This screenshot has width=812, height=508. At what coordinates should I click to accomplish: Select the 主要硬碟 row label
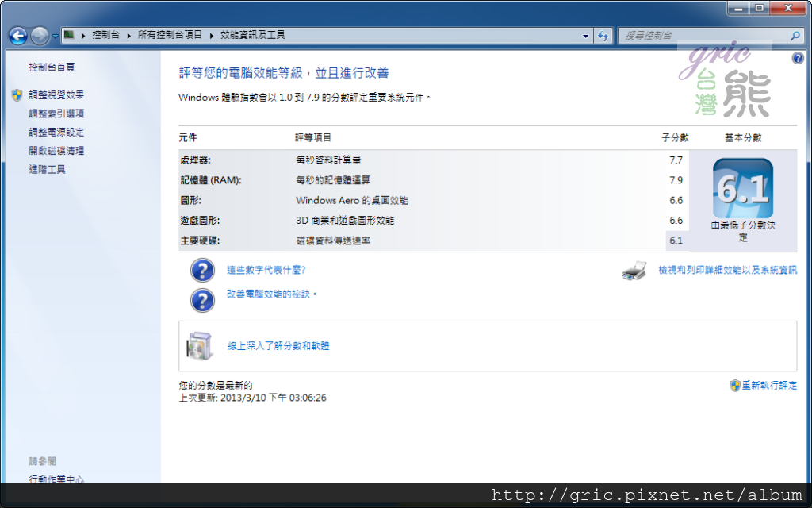click(200, 241)
